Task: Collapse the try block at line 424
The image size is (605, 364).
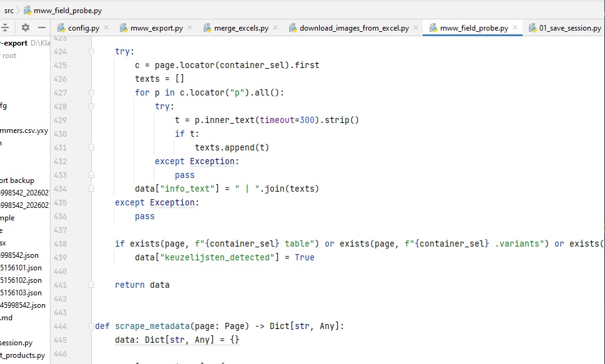Action: pos(91,52)
